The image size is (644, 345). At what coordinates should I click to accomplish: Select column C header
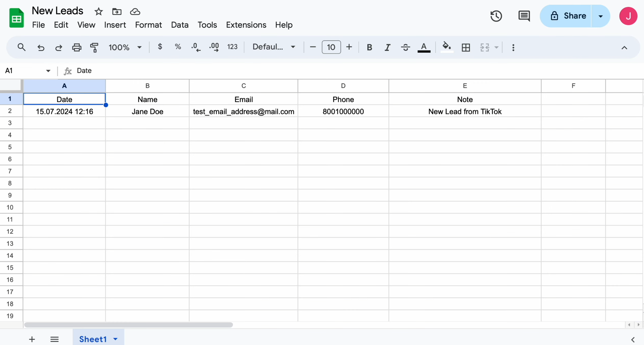click(x=244, y=86)
